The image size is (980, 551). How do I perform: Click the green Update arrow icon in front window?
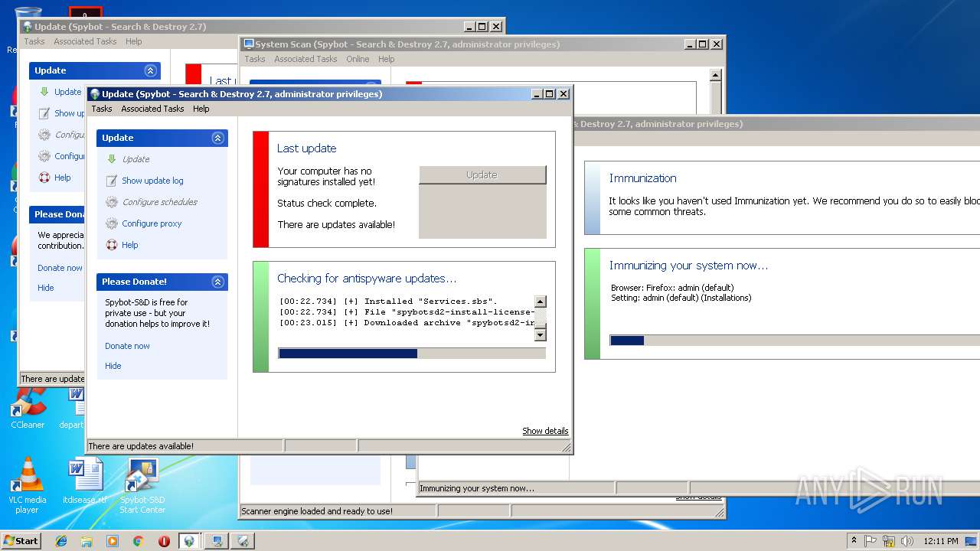(x=112, y=159)
